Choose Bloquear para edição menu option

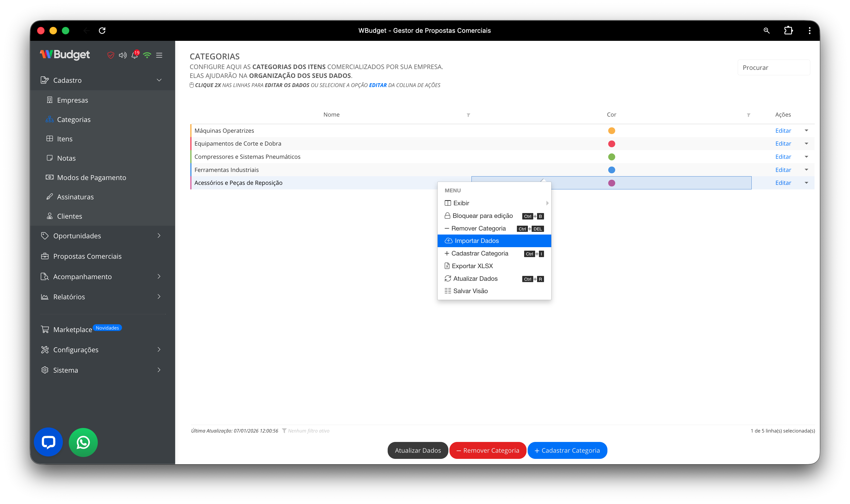482,216
